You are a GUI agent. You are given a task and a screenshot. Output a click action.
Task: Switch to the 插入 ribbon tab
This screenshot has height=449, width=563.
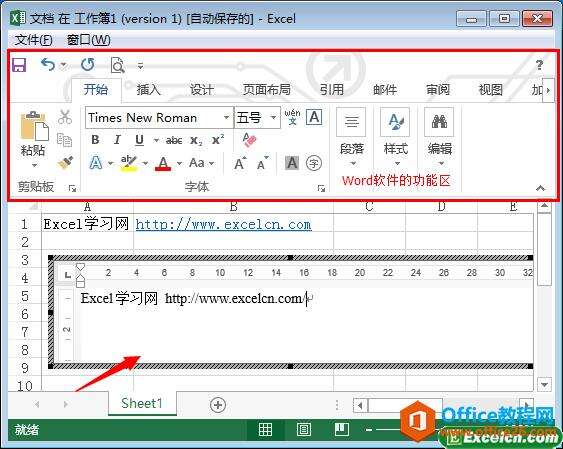point(148,89)
